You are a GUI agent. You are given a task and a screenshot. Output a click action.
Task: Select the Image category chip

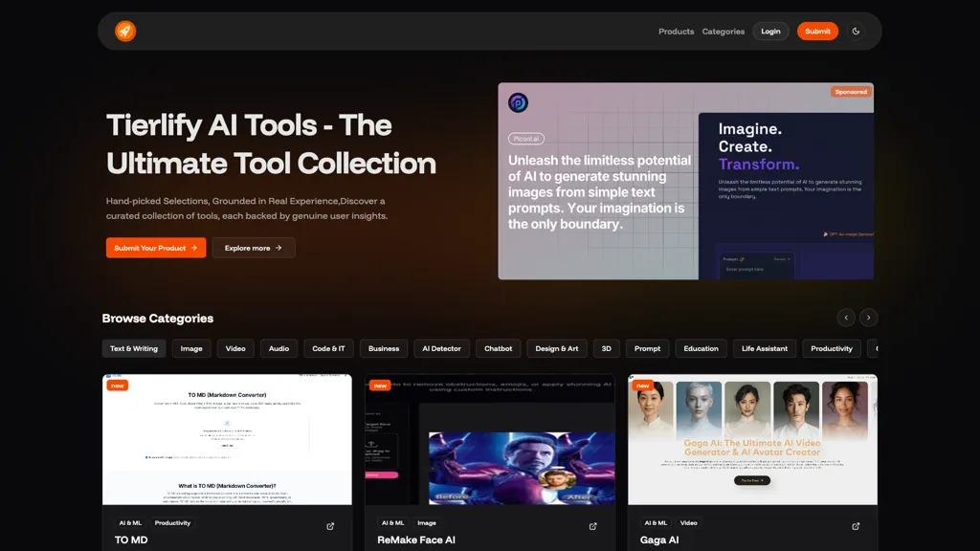tap(191, 348)
